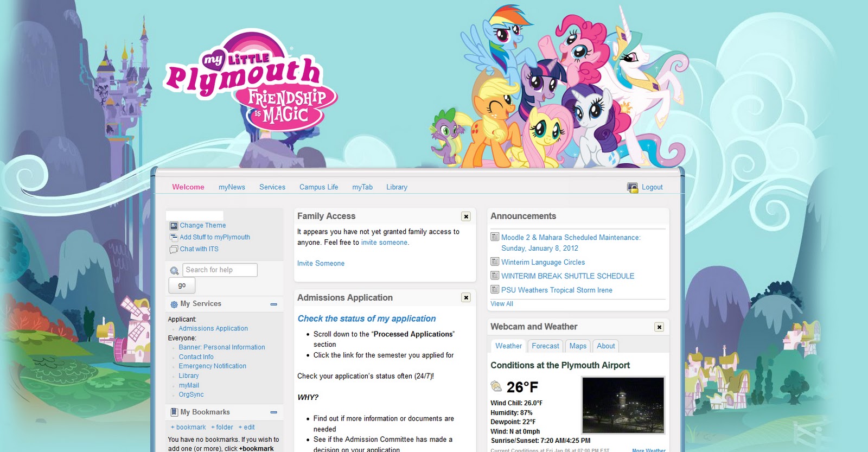Open Banner: Personal Information link
Viewport: 868px width, 452px height.
pos(222,347)
